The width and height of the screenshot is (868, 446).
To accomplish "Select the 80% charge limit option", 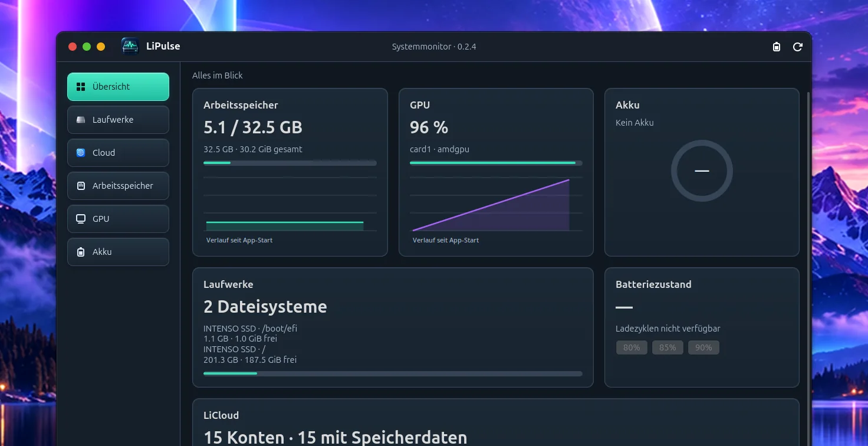I will pyautogui.click(x=632, y=347).
